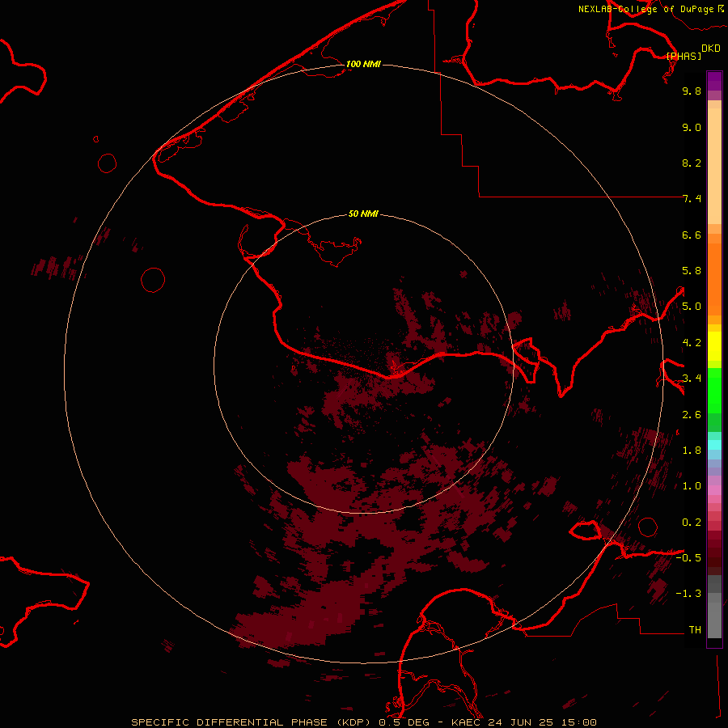Click the 4.2 value on the color scale
The height and width of the screenshot is (728, 728).
(x=692, y=343)
